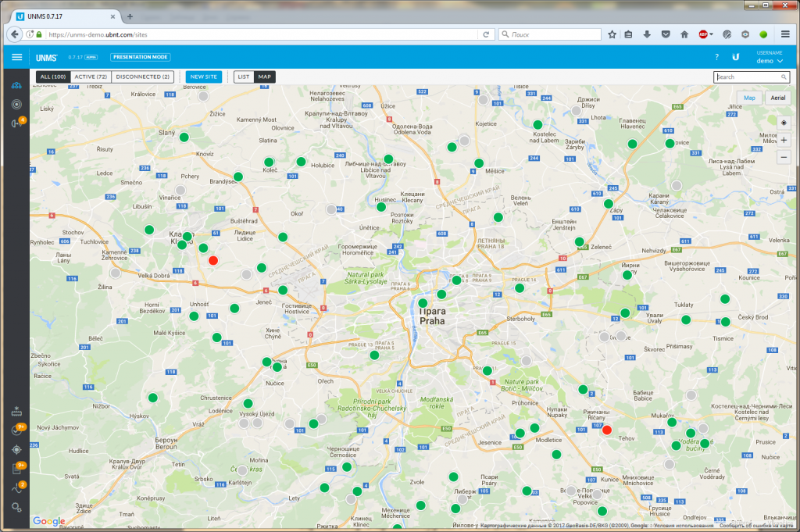Open the hamburger navigation menu in UNMS header

point(16,57)
